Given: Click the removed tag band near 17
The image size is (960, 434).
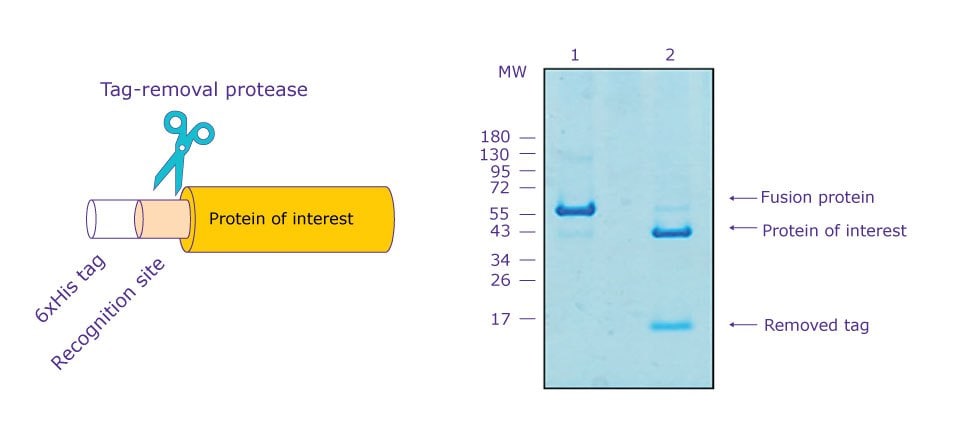Looking at the screenshot, I should (x=669, y=326).
